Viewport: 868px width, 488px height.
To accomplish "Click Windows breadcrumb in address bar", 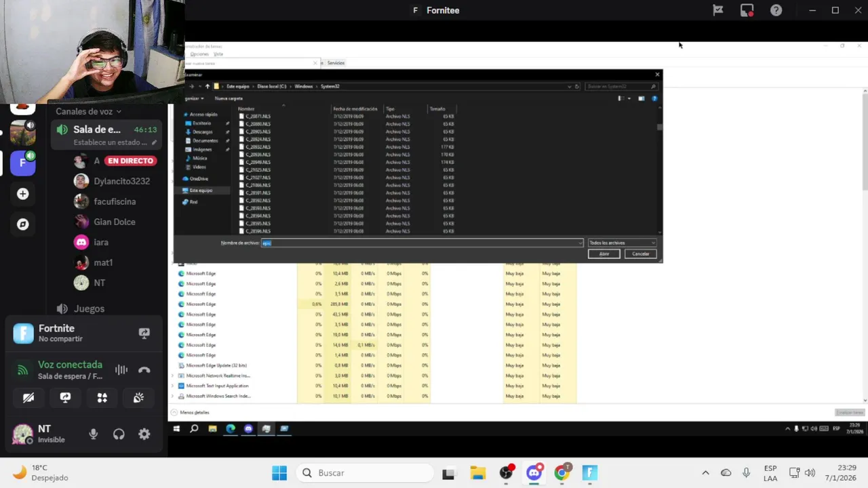I will 303,86.
